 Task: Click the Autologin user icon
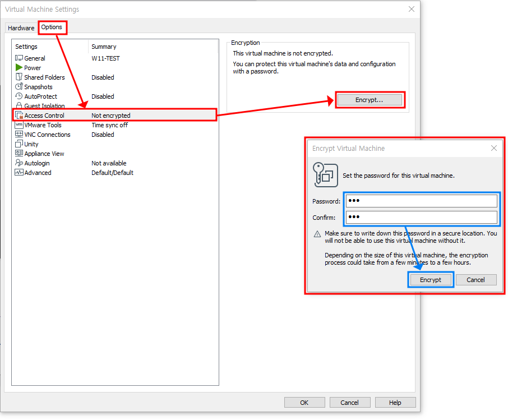point(19,163)
